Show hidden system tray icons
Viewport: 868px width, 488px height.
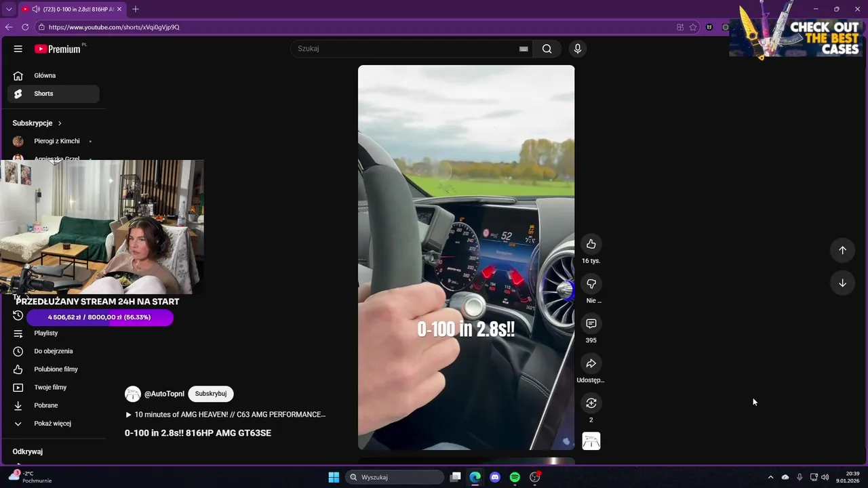click(x=770, y=477)
